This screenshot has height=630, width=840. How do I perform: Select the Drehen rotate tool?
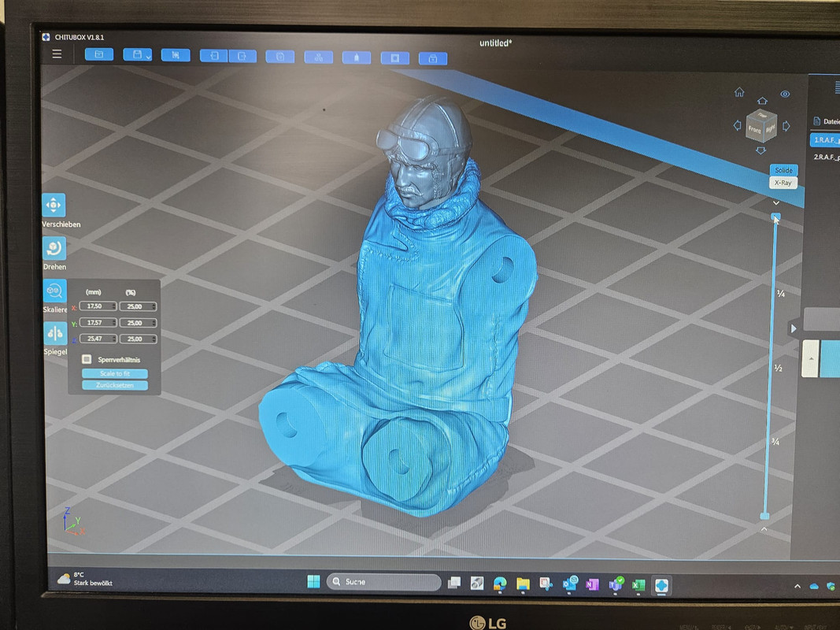[54, 249]
